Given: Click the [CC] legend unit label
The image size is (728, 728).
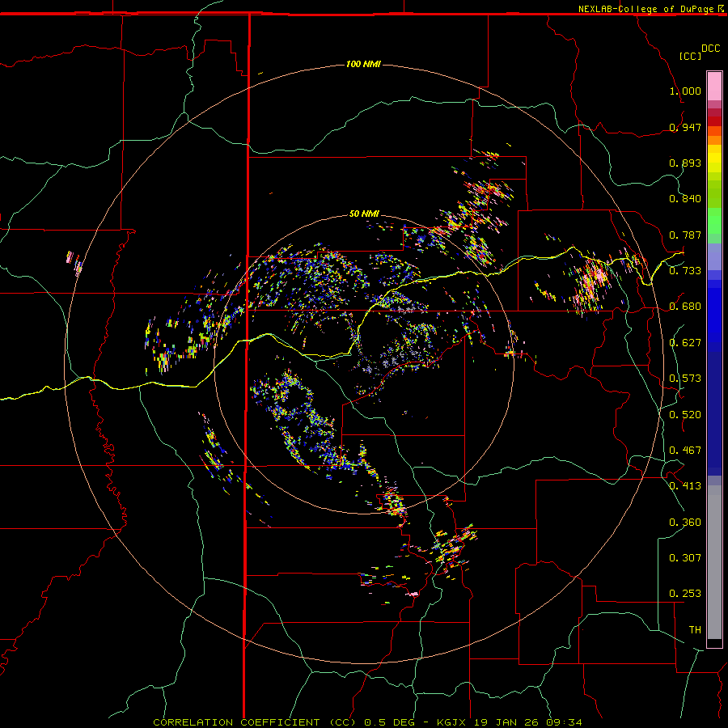Looking at the screenshot, I should 690,56.
